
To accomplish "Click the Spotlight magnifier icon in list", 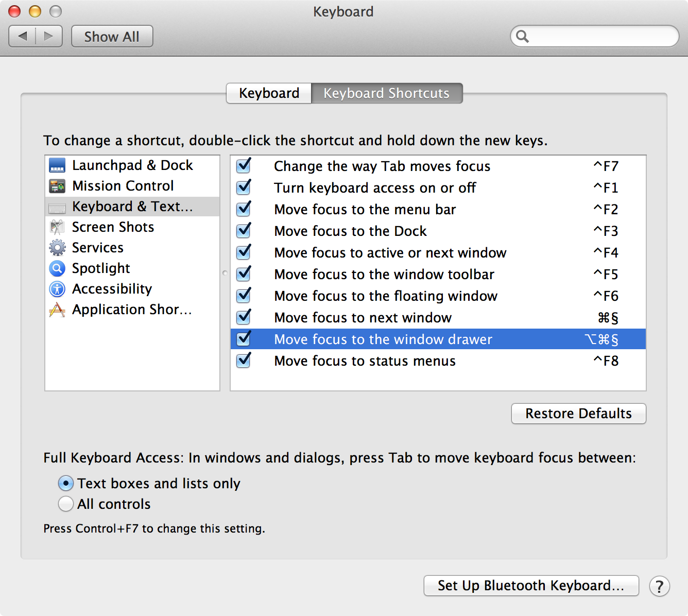I will (x=57, y=268).
